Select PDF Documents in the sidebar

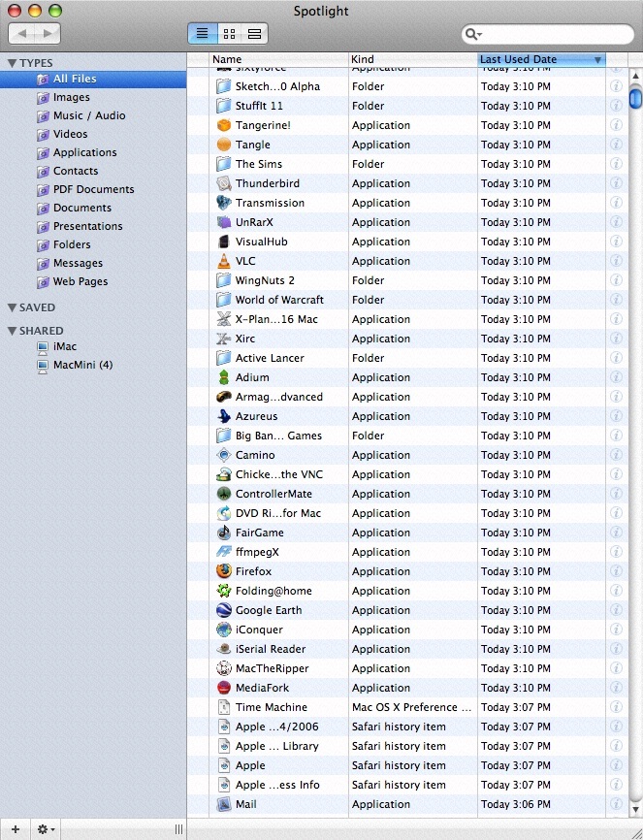[x=93, y=190]
